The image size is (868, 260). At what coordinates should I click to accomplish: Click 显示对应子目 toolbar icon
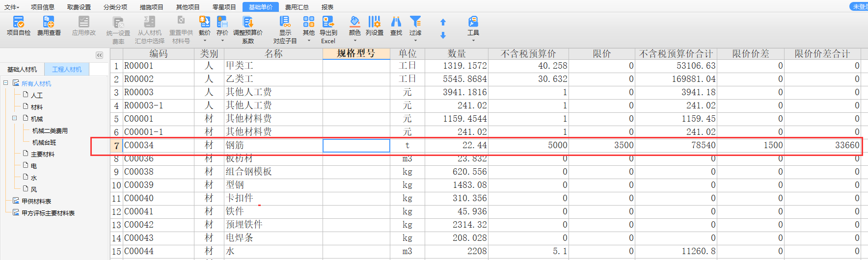[x=285, y=22]
